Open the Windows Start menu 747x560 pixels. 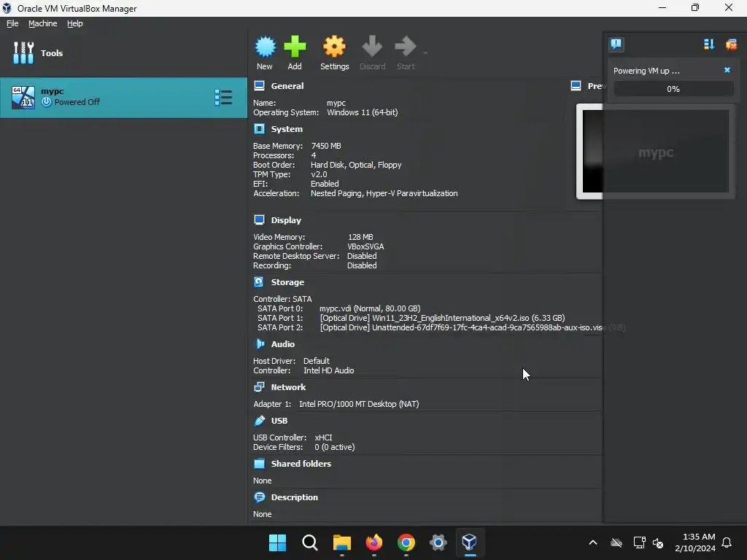[x=277, y=542]
